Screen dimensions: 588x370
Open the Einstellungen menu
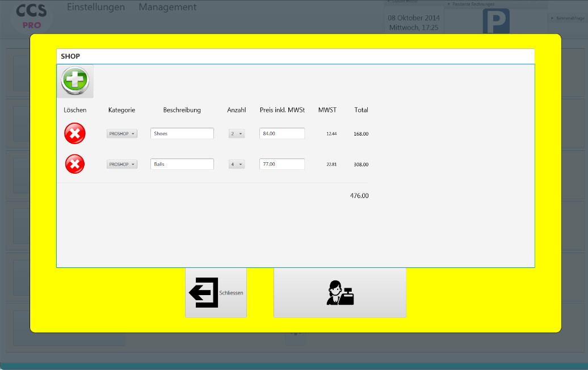(96, 7)
